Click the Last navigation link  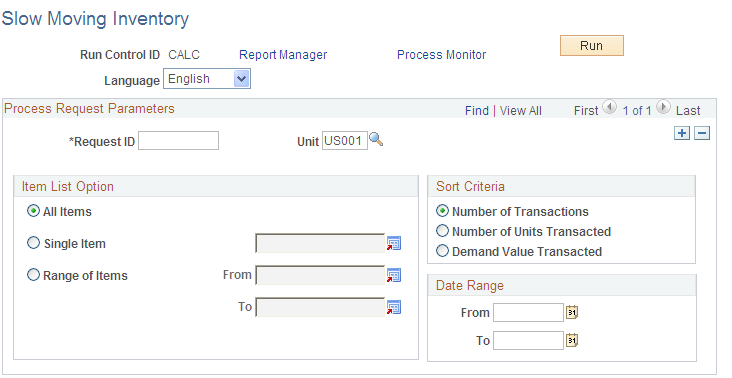(x=688, y=111)
